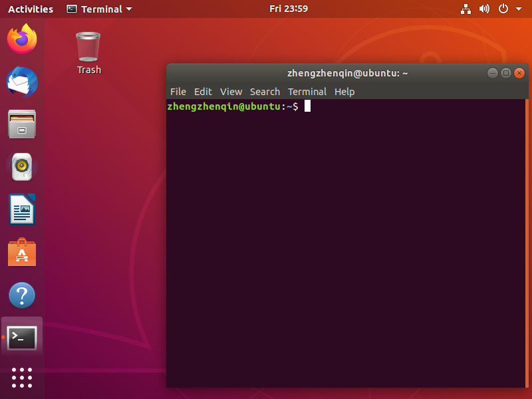Open Thunderbird Mail from the dock
Screen dimensions: 532x399
tap(22, 82)
